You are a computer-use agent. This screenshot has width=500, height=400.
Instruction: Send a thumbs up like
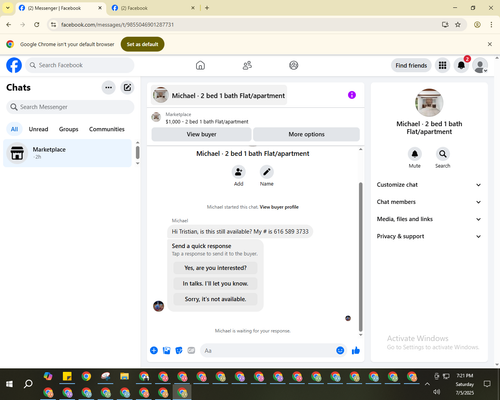click(x=356, y=350)
